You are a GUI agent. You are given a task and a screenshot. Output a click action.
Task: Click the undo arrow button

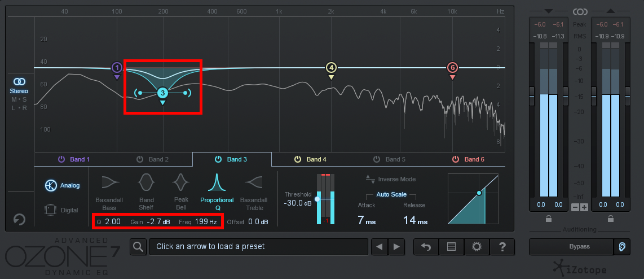[426, 247]
